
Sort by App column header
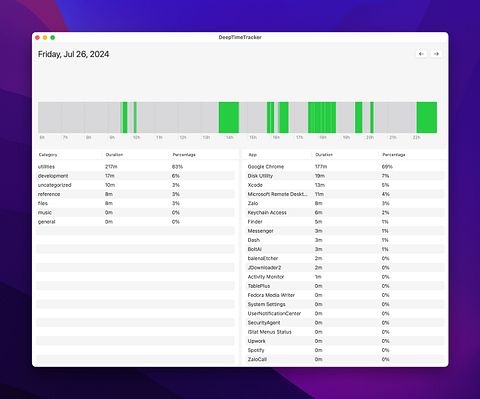click(253, 155)
